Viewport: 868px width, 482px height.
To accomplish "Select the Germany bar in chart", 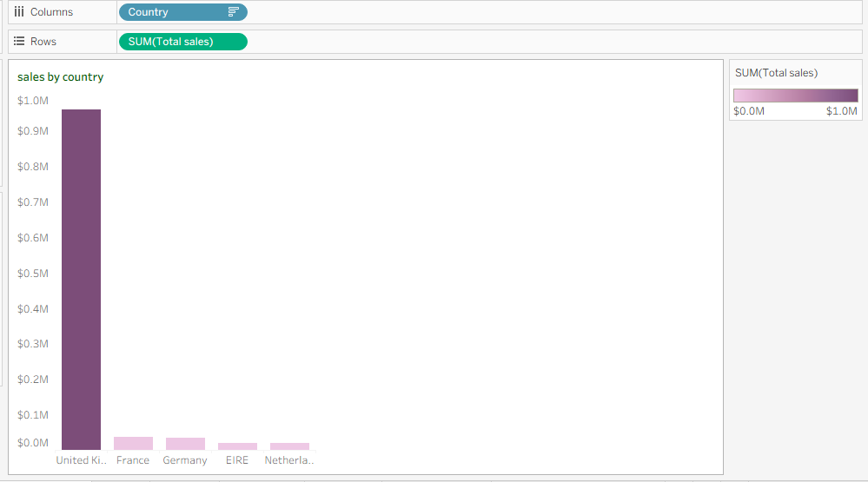I will point(185,444).
